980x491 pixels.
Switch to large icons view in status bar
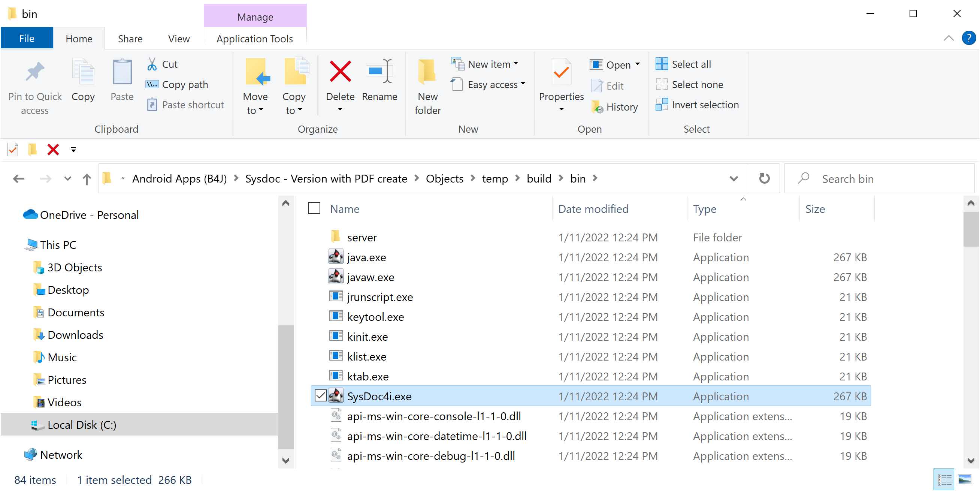(x=964, y=479)
